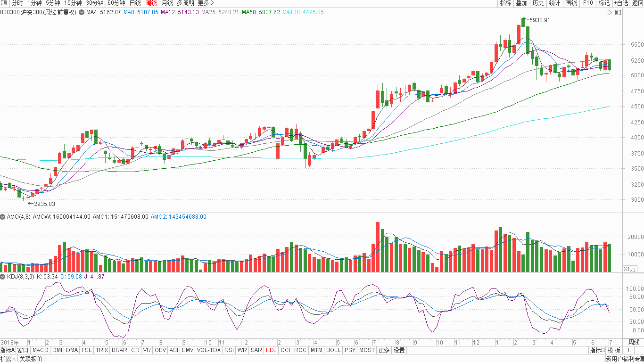
Task: Click the 新用户福利专享 link
Action: point(625,359)
